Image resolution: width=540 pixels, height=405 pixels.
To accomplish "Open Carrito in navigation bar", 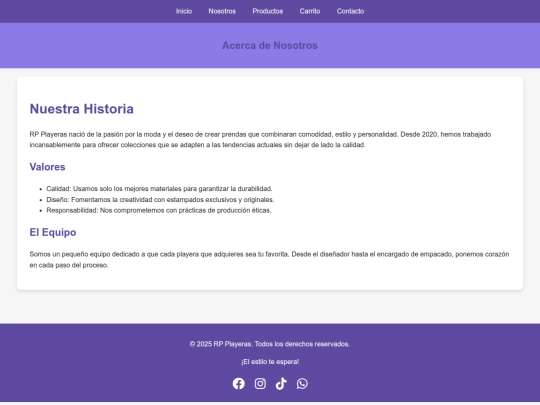I will tap(310, 11).
